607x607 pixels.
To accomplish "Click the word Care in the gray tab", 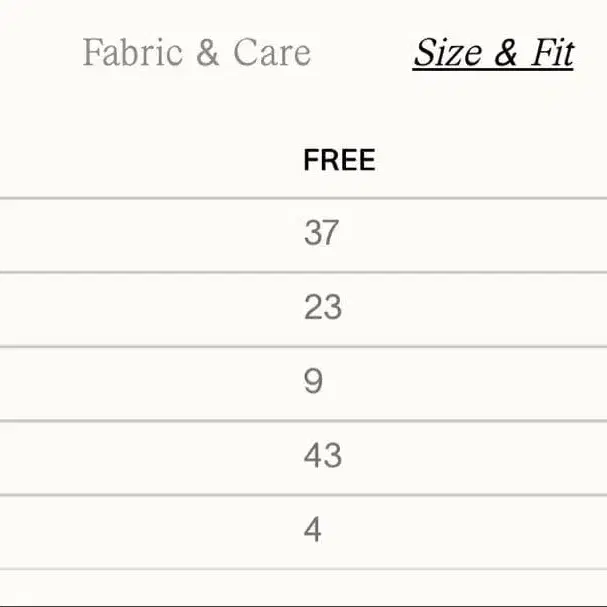I will (x=272, y=53).
